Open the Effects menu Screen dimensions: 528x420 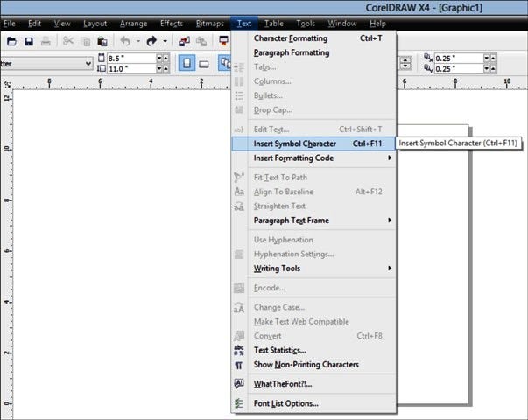click(172, 24)
